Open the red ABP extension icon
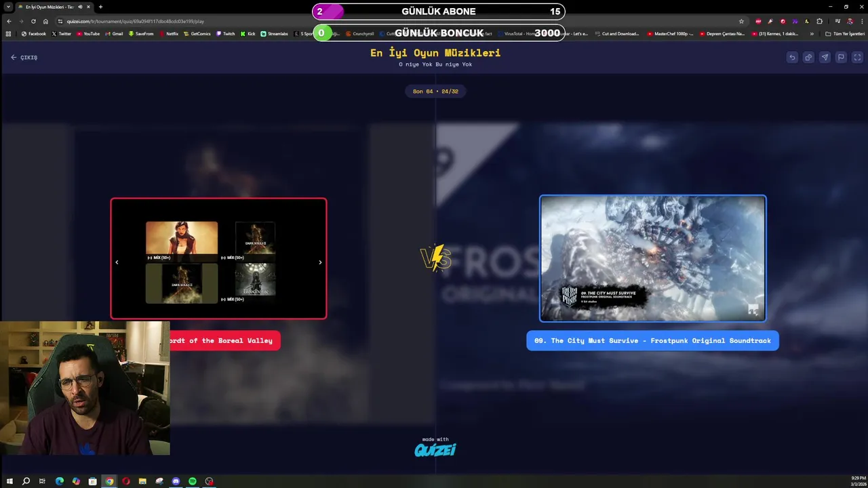Viewport: 868px width, 488px height. (x=758, y=21)
